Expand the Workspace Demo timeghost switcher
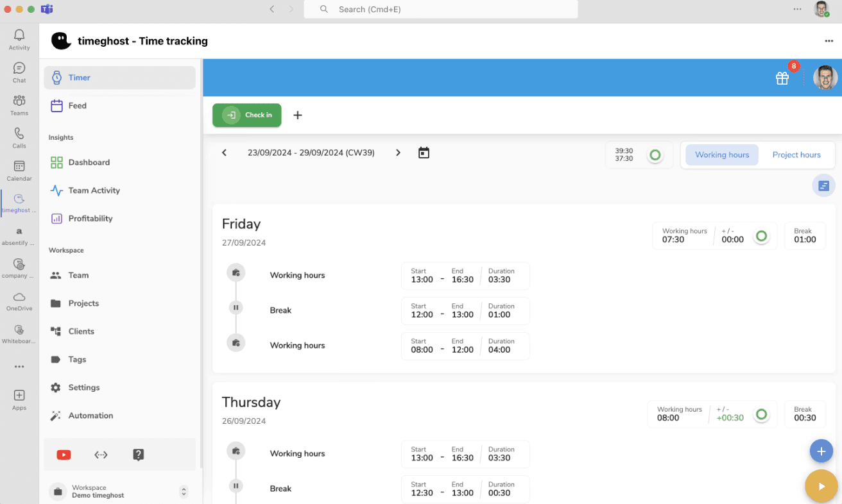842x504 pixels. [x=184, y=492]
